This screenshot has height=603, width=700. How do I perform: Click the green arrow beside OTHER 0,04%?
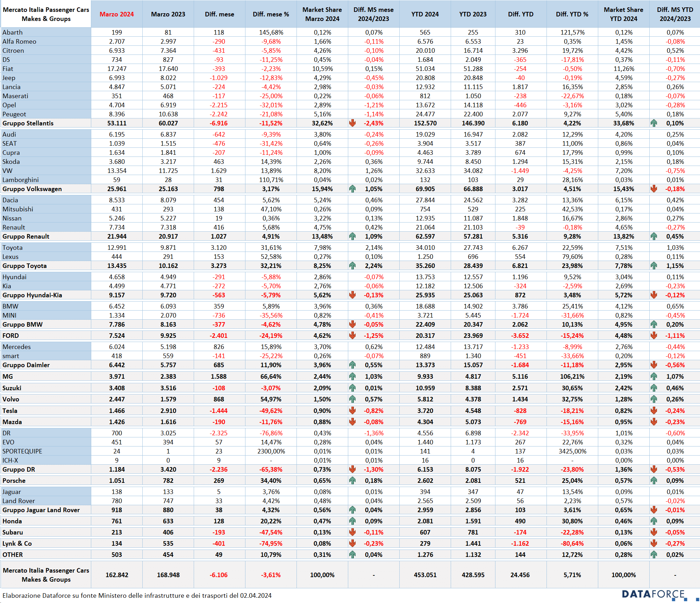(352, 554)
